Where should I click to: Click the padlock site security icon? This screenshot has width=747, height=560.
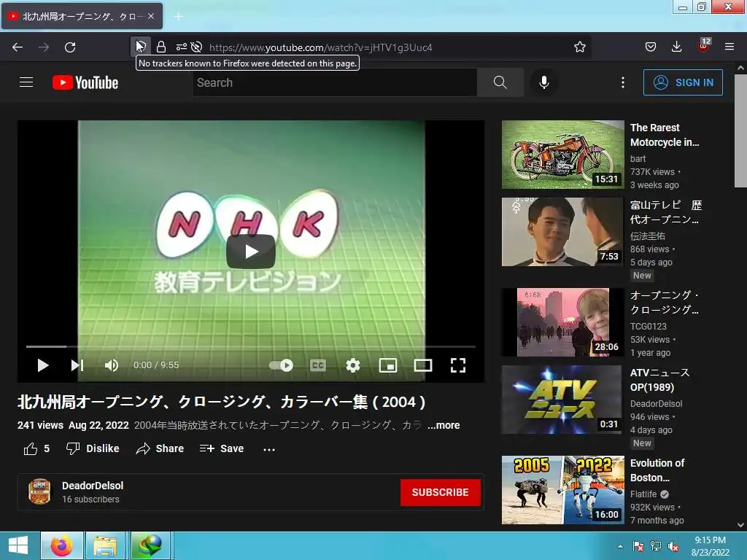pos(161,47)
